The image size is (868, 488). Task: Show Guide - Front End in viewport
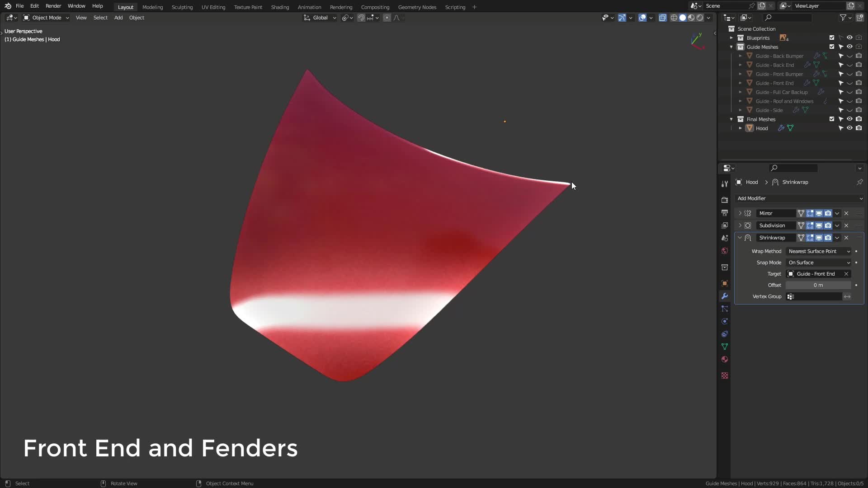(x=850, y=83)
